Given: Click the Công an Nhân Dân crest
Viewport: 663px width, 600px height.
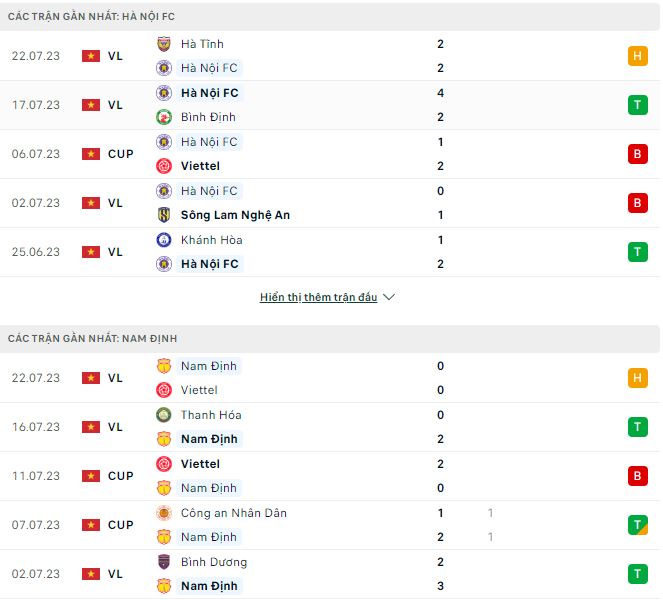Looking at the screenshot, I should [x=164, y=513].
